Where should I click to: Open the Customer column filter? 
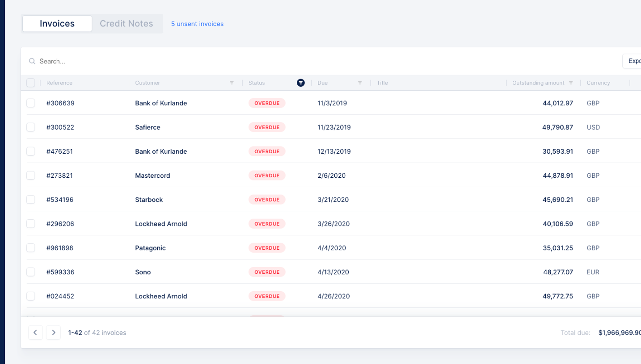coord(232,83)
